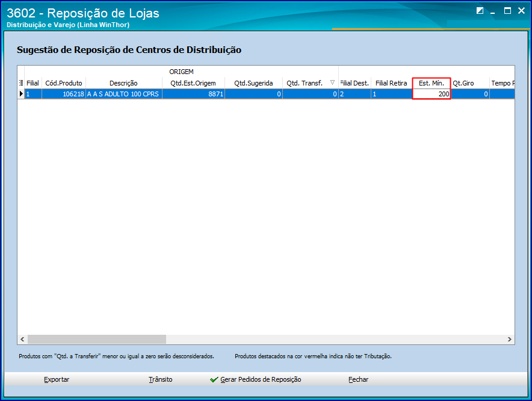Click the Exportar button
Screen dimensions: 532x401
click(57, 379)
